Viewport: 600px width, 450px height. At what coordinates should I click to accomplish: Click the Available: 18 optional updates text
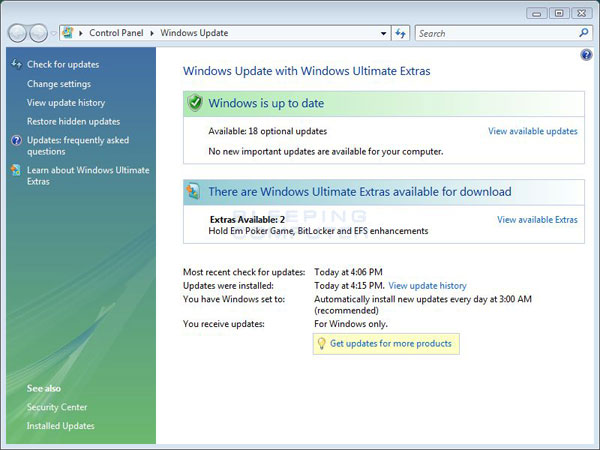coord(267,131)
